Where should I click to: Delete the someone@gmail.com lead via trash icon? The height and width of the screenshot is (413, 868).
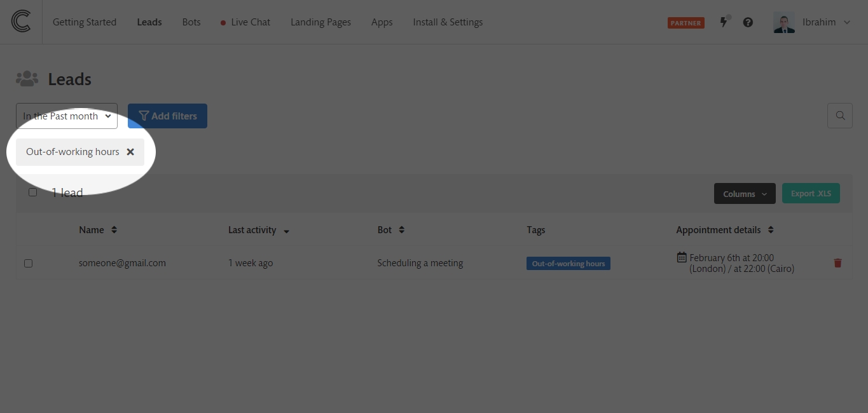coord(837,263)
